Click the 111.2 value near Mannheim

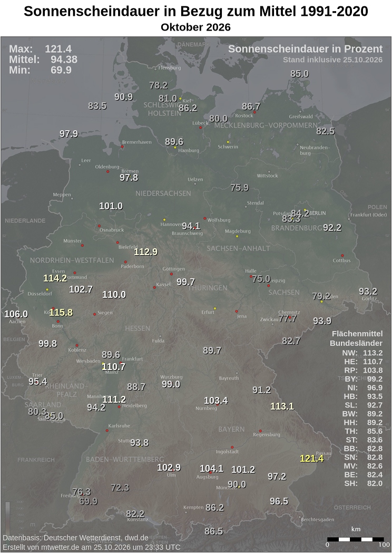click(114, 399)
